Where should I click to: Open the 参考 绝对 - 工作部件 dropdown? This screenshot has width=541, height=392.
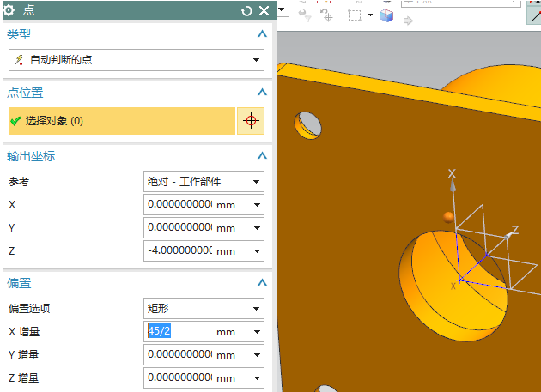pyautogui.click(x=256, y=182)
